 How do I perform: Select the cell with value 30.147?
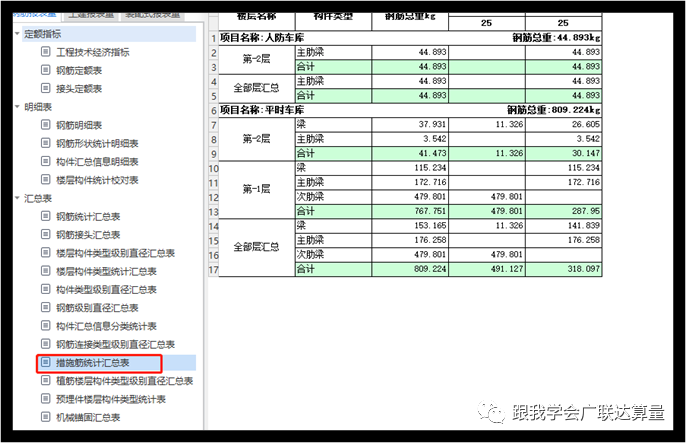tap(564, 153)
